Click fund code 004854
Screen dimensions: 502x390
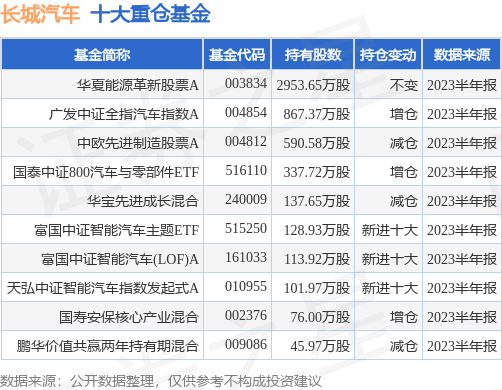(x=246, y=112)
